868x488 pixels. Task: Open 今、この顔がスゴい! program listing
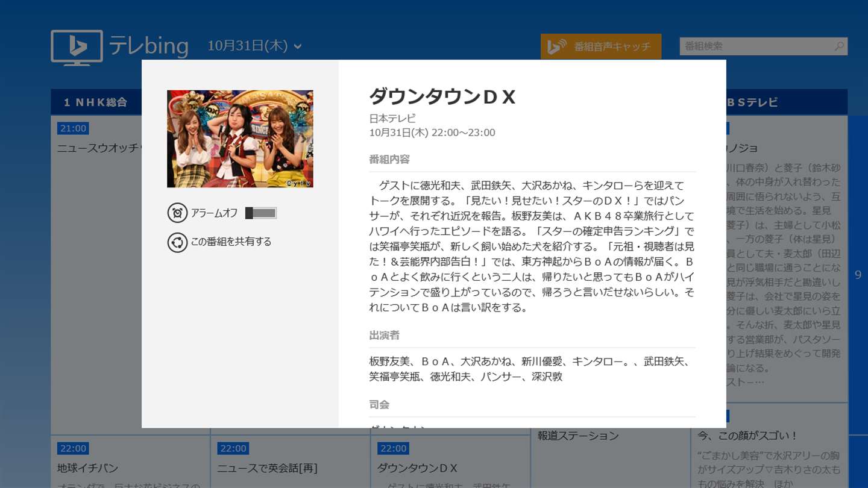pos(747,436)
